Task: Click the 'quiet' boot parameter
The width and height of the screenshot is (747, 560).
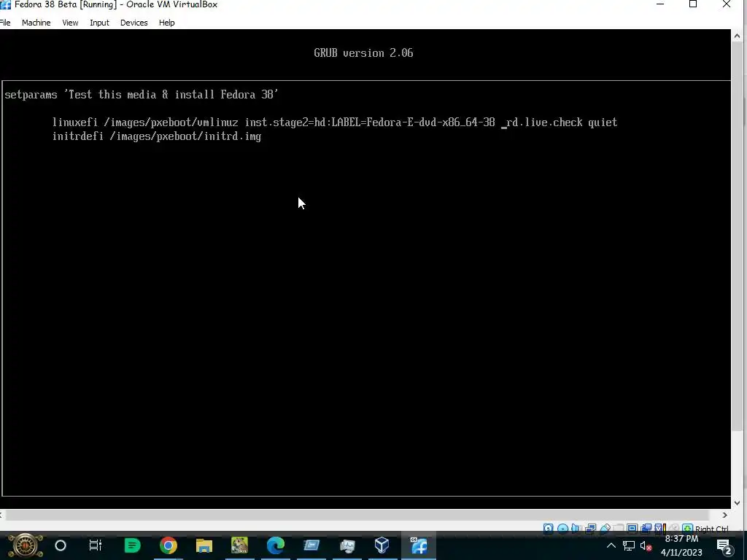Action: click(x=603, y=122)
